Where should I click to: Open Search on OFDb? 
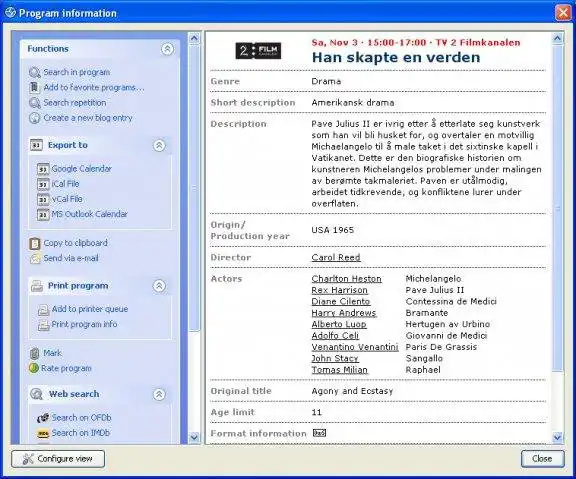[82, 418]
